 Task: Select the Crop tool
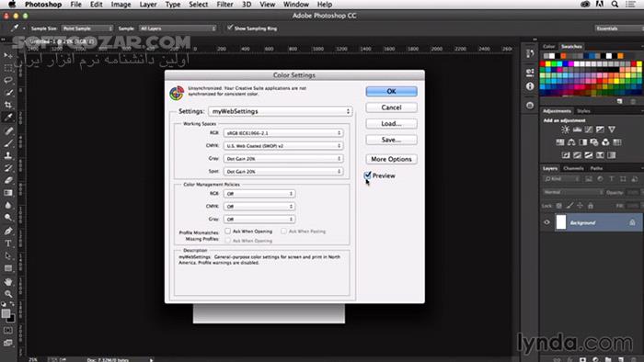pyautogui.click(x=7, y=105)
